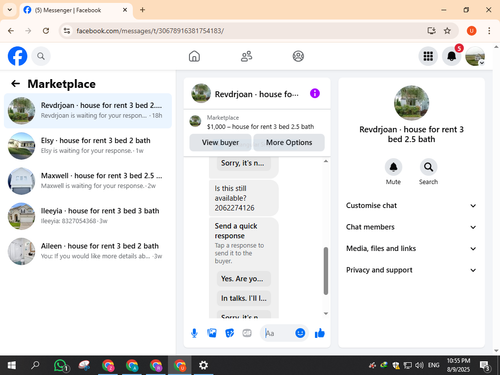The width and height of the screenshot is (500, 375).
Task: Bookmark this page star icon
Action: 447,31
